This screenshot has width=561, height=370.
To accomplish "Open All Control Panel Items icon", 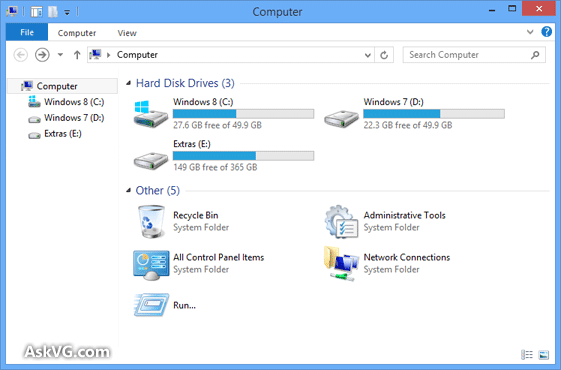I will (151, 265).
